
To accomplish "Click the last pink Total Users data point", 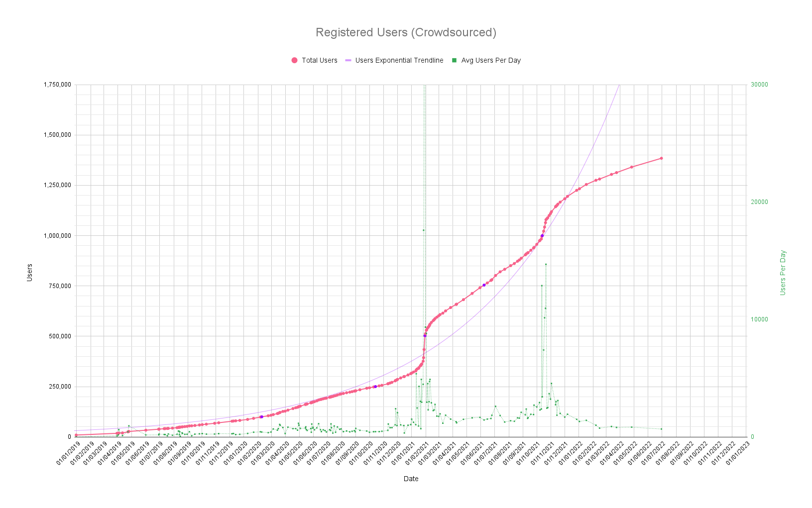I will point(661,158).
